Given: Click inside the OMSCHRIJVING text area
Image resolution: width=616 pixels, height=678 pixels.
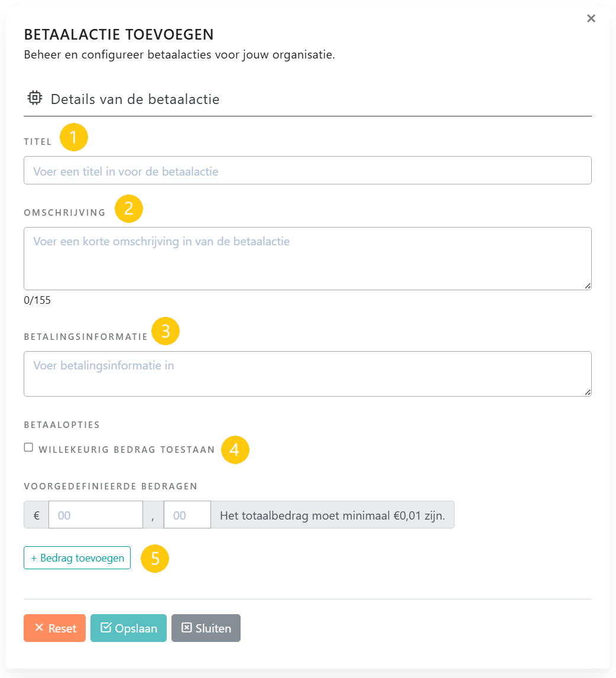Looking at the screenshot, I should point(307,257).
